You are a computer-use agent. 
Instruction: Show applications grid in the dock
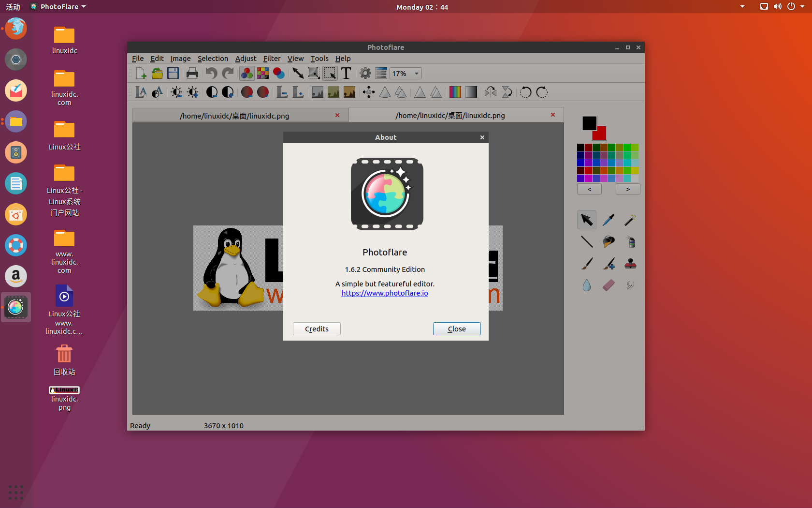click(x=15, y=493)
